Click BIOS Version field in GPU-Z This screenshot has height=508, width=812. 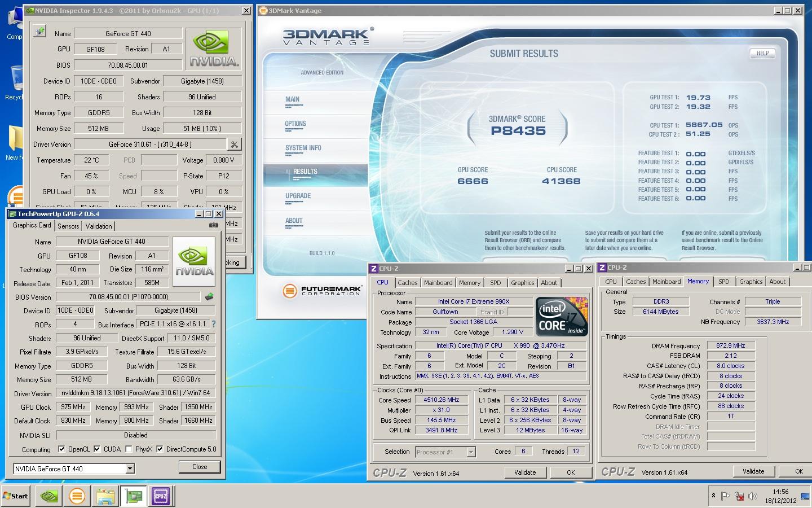point(128,297)
